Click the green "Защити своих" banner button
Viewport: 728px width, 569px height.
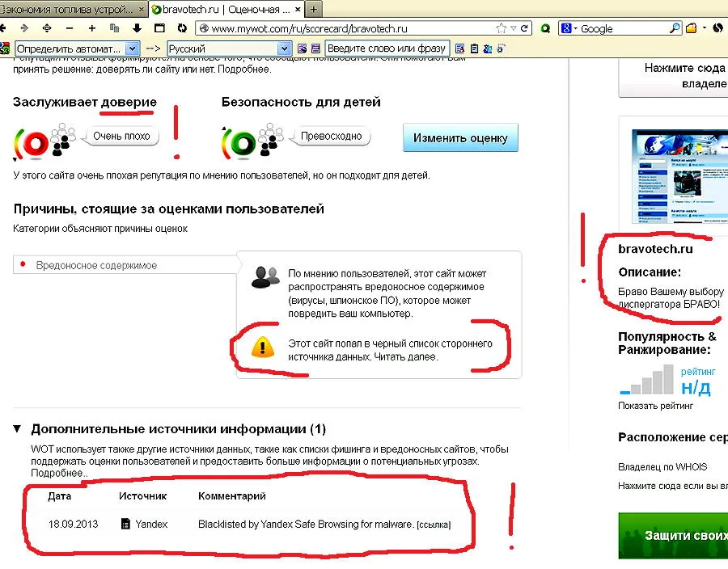(673, 536)
